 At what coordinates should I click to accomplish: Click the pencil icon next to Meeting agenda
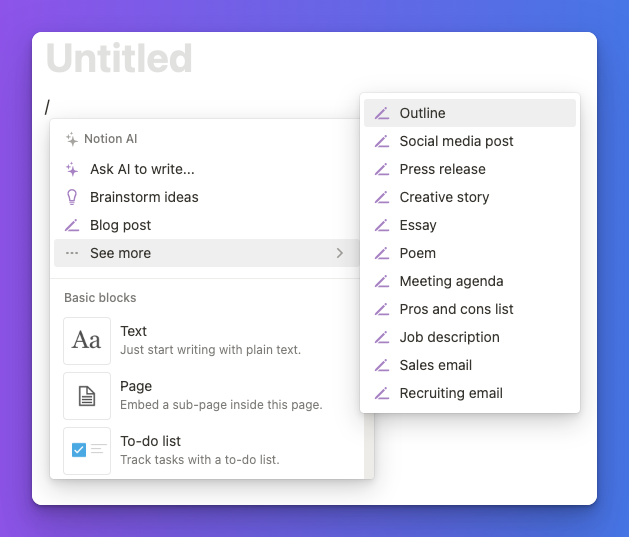coord(382,282)
